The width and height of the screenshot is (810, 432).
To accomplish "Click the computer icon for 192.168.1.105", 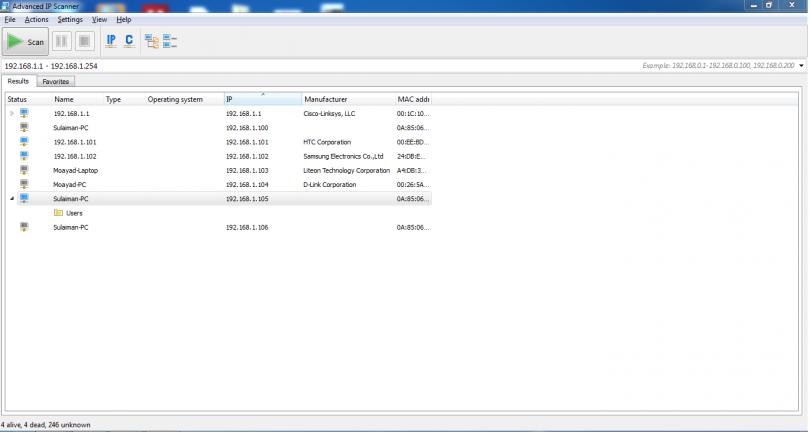I will pyautogui.click(x=24, y=198).
